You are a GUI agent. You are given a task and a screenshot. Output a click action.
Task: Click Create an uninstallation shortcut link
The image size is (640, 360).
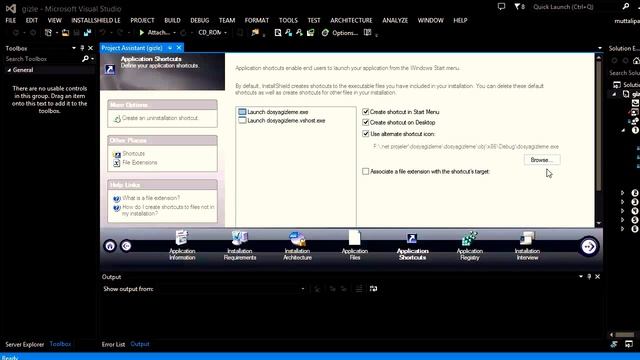160,118
